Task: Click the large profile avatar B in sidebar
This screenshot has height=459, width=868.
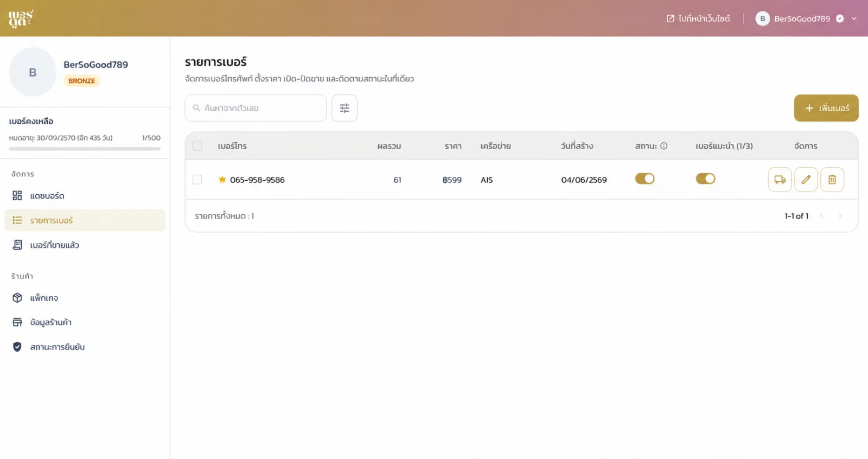Action: [x=33, y=72]
